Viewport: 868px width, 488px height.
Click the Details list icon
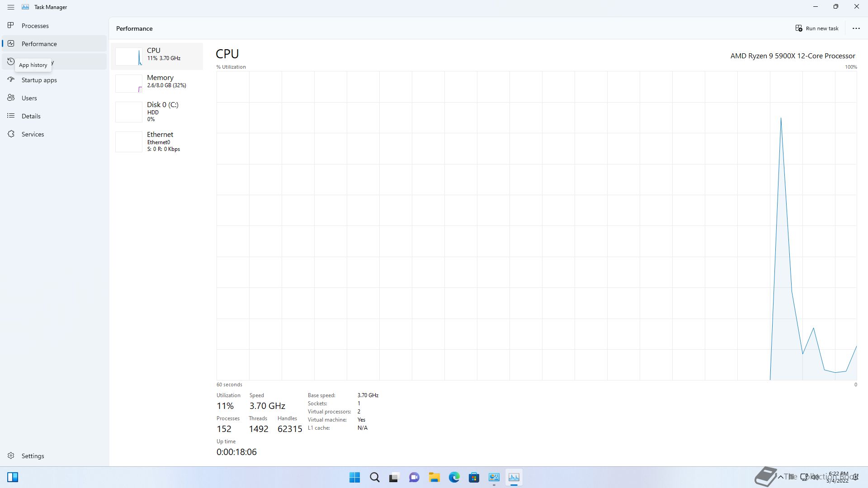11,116
